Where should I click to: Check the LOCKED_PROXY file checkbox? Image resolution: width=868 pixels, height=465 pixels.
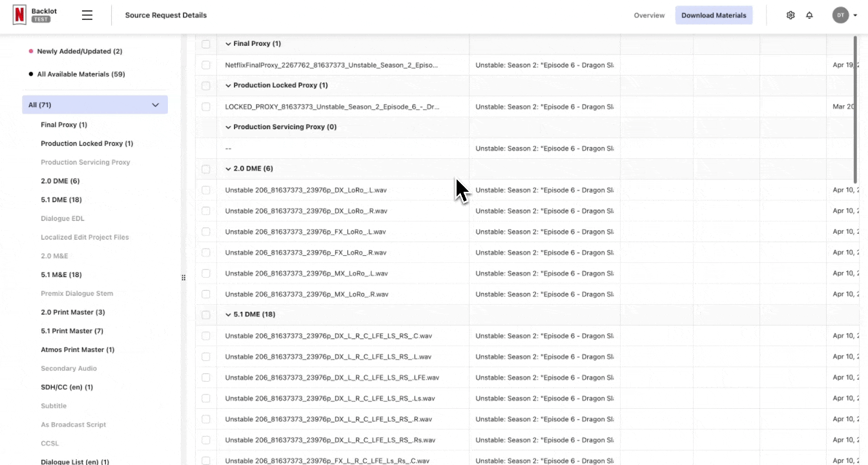coord(206,107)
